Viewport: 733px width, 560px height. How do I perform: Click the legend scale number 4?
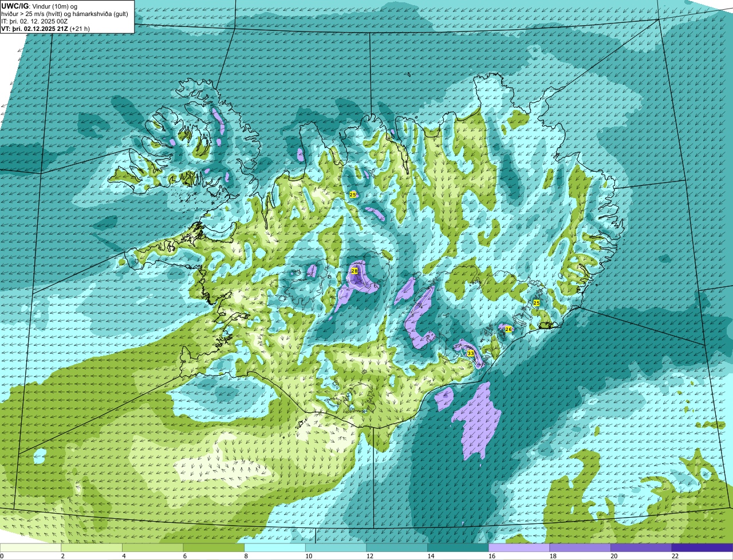click(124, 556)
